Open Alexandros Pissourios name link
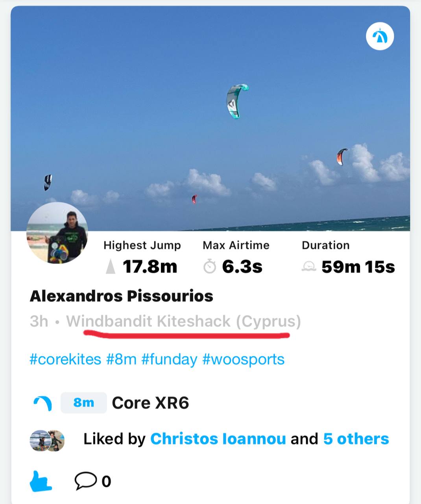Image resolution: width=421 pixels, height=504 pixels. (121, 296)
